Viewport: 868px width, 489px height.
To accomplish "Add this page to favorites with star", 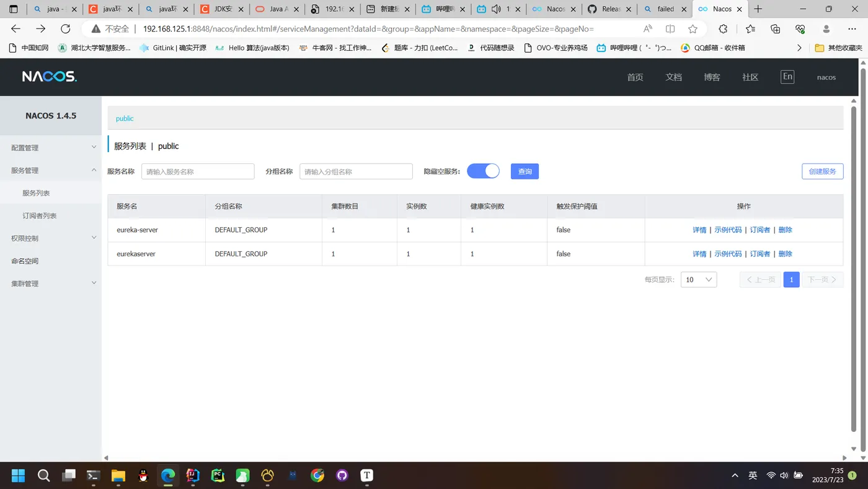I will (693, 29).
